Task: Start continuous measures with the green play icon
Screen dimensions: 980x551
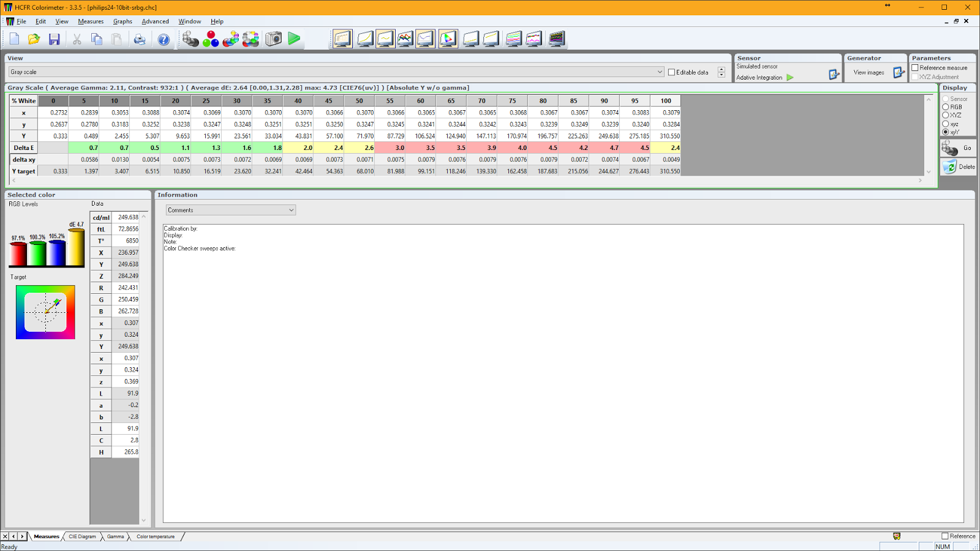Action: tap(295, 39)
